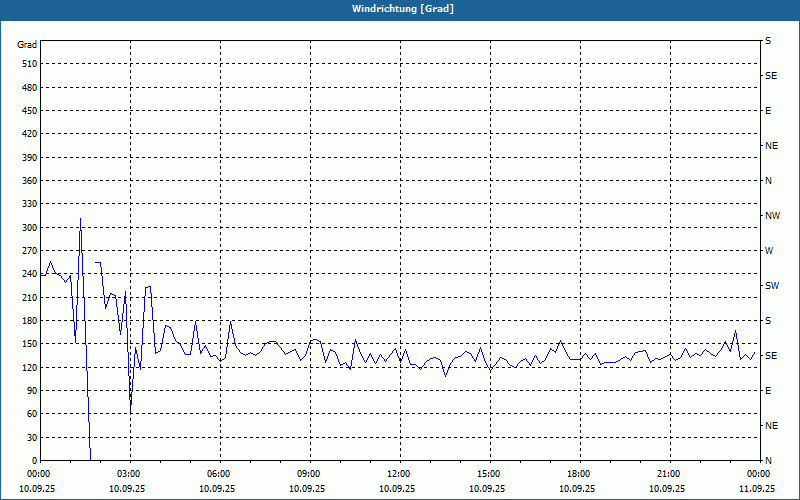Click the y-axis value 510
The width and height of the screenshot is (800, 500).
[30, 64]
